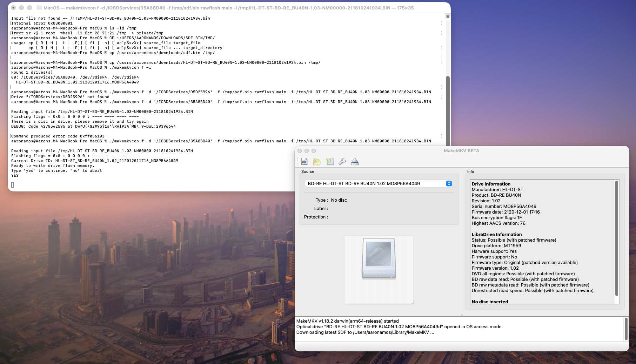Click the makemkvcon Terminal title bar
Viewport: 636px width, 364px height.
[228, 7]
